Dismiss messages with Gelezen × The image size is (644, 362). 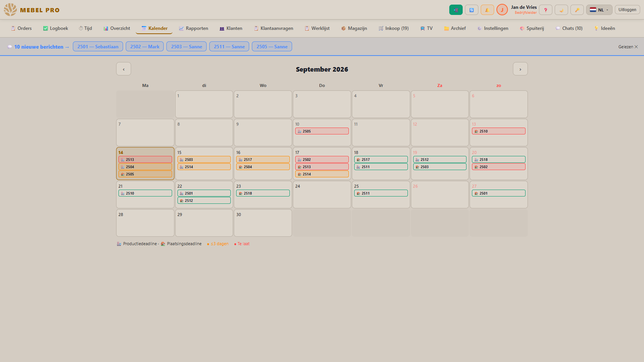coord(628,47)
